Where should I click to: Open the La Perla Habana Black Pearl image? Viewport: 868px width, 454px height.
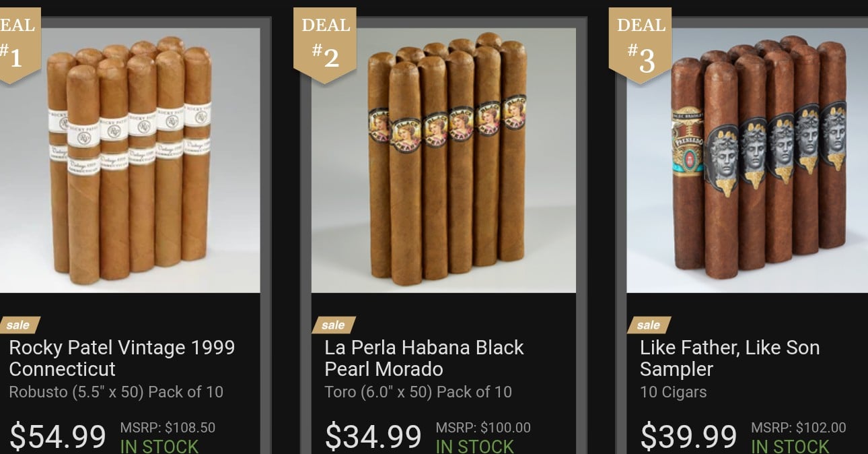(443, 160)
